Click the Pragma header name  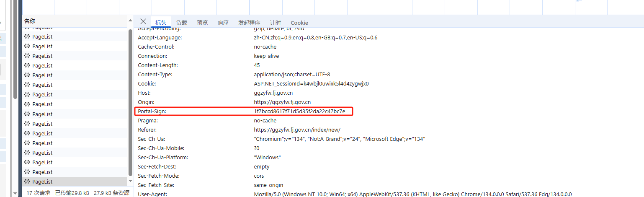click(148, 120)
